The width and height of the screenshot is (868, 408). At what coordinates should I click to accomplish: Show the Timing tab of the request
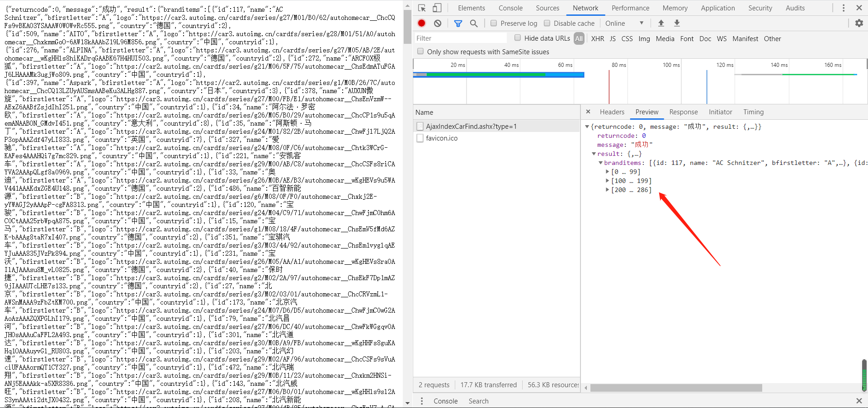pos(754,112)
